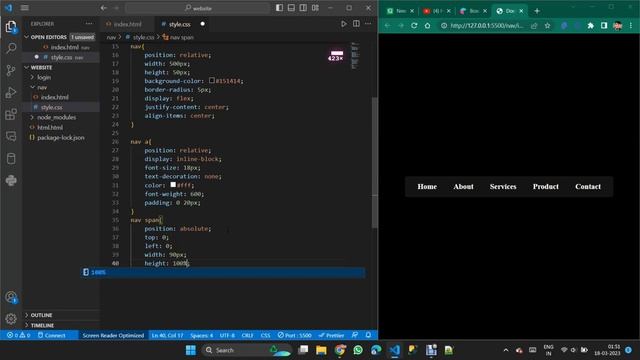Open the chat panel icon in activity bar
The image size is (640, 360).
tap(11, 136)
